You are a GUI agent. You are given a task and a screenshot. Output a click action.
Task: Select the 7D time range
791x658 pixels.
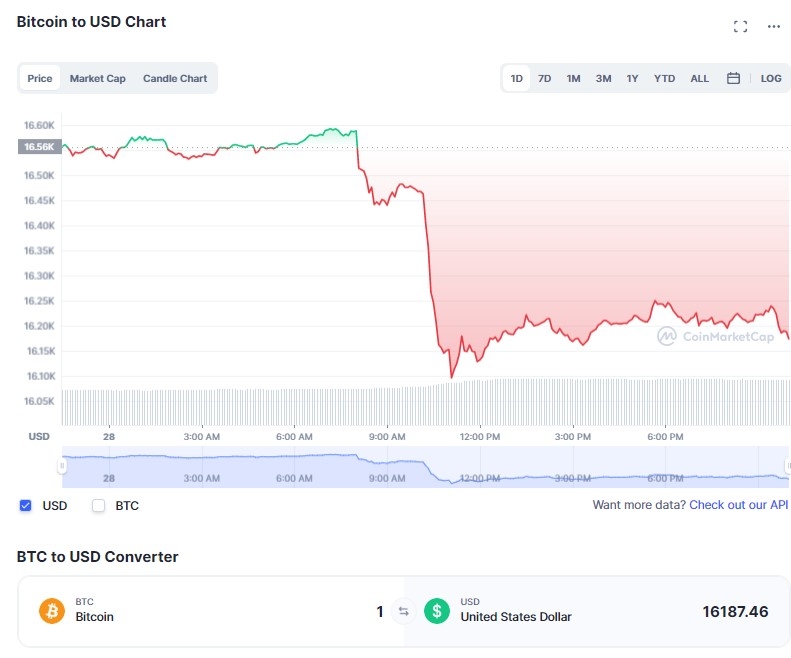coord(544,78)
